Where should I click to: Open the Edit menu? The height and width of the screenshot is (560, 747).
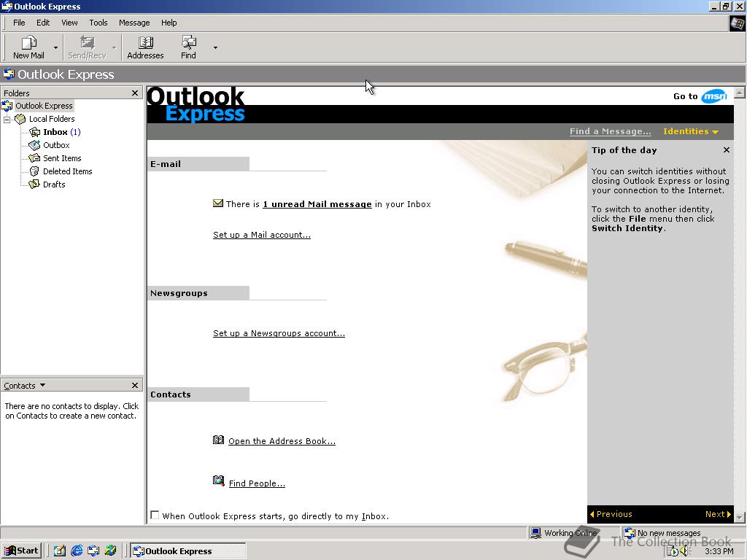point(43,23)
